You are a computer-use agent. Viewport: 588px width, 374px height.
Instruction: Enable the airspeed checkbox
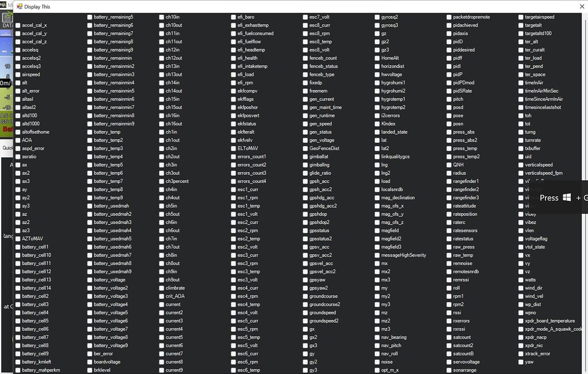[18, 75]
